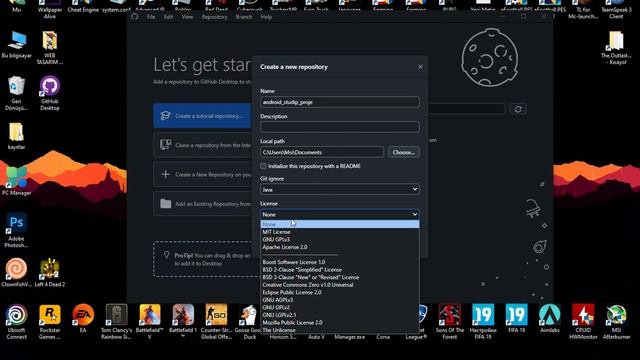Select the Bu bilgisayar desktop icon
This screenshot has height=360, width=640.
click(x=16, y=44)
